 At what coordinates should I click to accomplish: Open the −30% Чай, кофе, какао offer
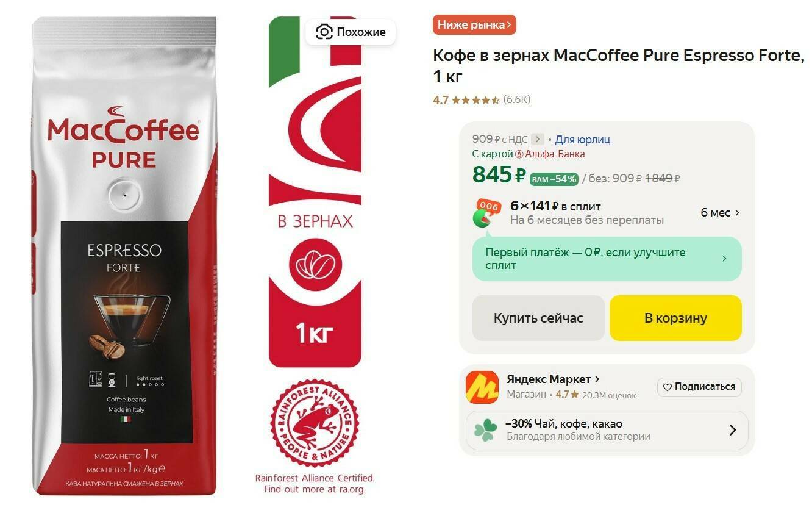pos(607,430)
